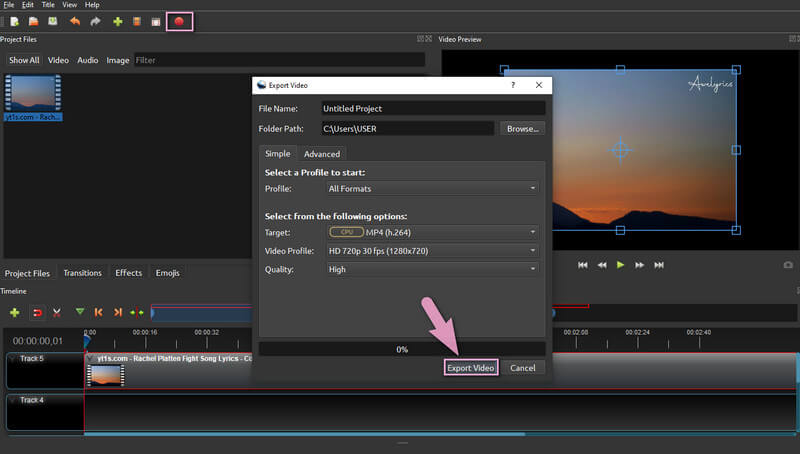The width and height of the screenshot is (800, 454).
Task: Click the red Export Video toolbar icon
Action: [179, 21]
